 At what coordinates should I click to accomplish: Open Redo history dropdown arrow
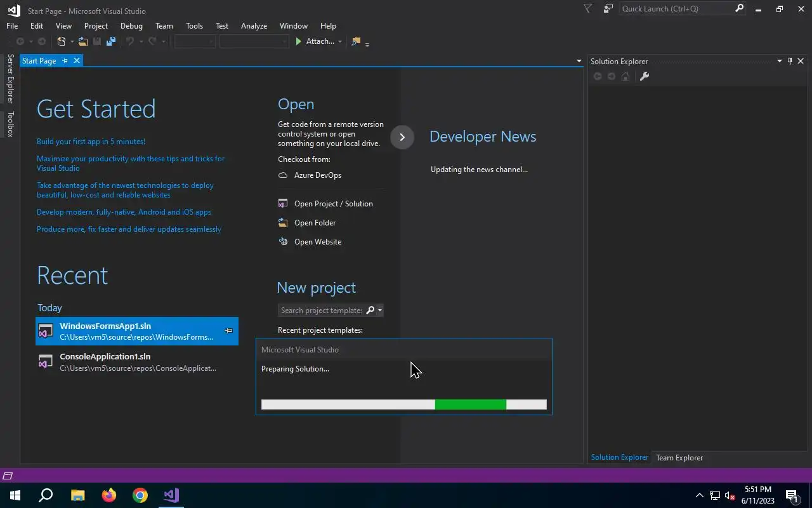coord(163,42)
